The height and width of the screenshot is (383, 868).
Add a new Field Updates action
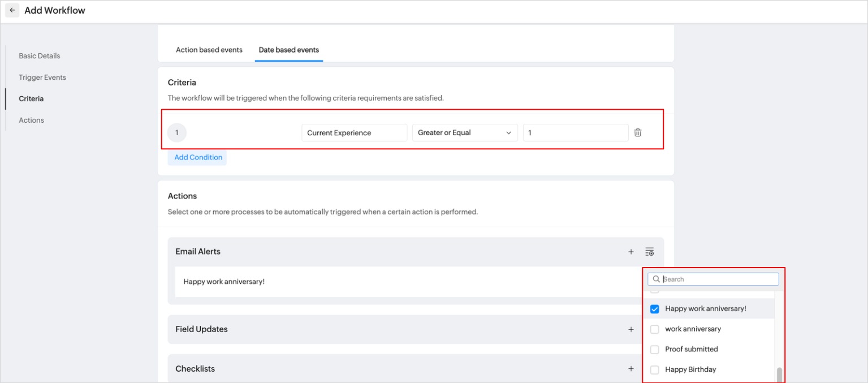pos(631,329)
